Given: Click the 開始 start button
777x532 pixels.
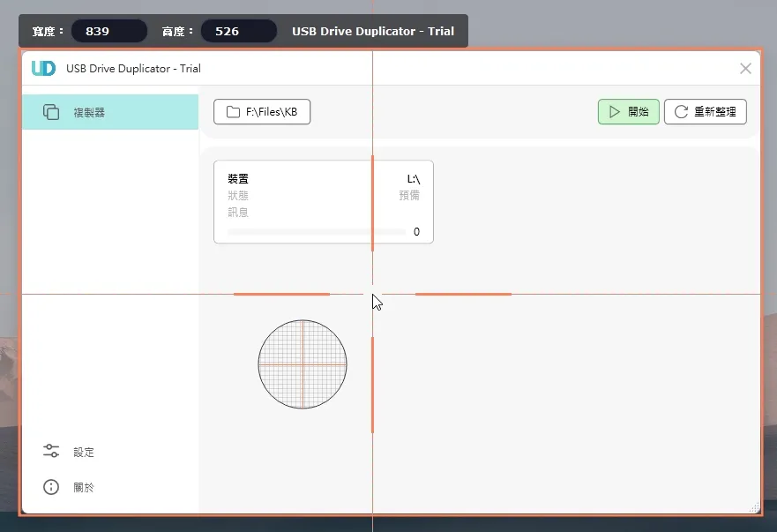Looking at the screenshot, I should 628,112.
